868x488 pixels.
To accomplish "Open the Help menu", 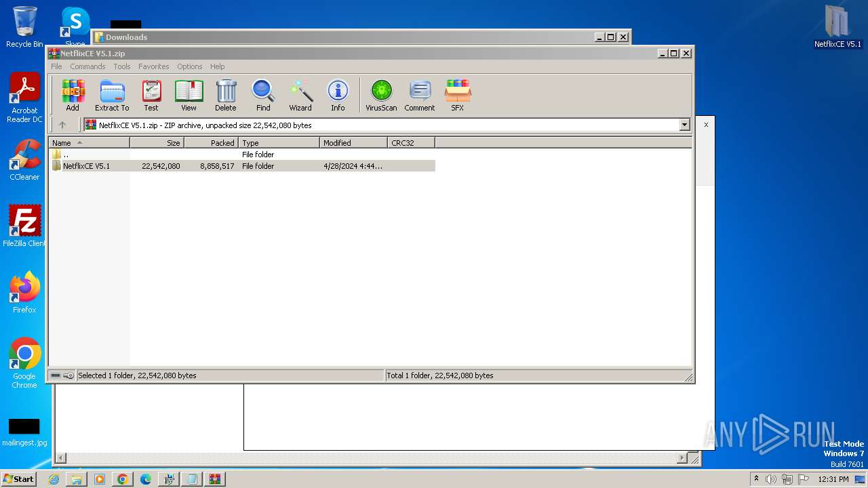I will 217,66.
